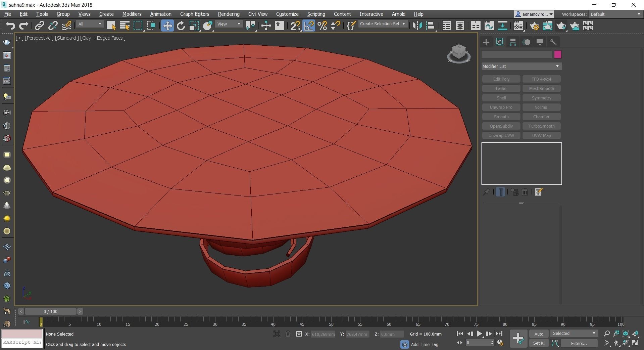644x350 pixels.
Task: Toggle Spinner Snap
Action: coord(335,26)
